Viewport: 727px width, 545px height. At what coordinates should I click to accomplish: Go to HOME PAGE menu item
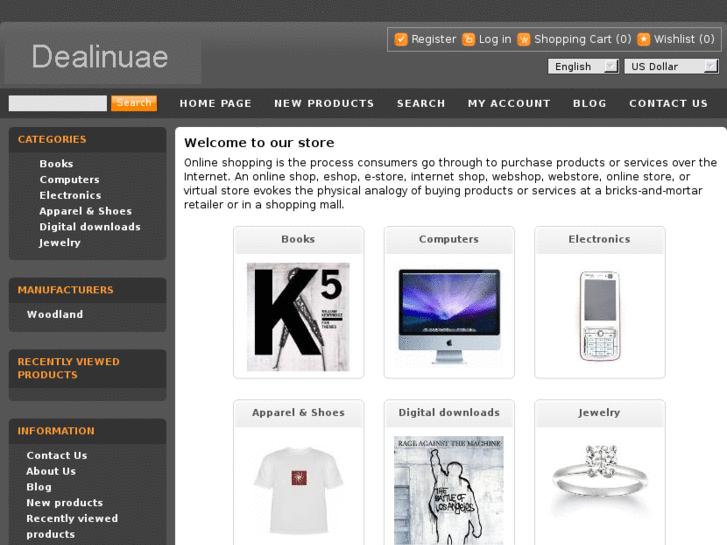[216, 103]
